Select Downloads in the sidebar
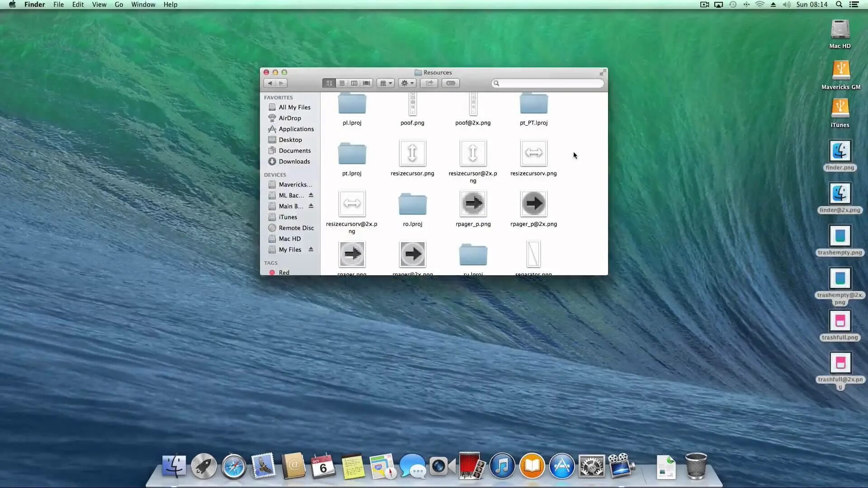The height and width of the screenshot is (488, 868). click(294, 161)
